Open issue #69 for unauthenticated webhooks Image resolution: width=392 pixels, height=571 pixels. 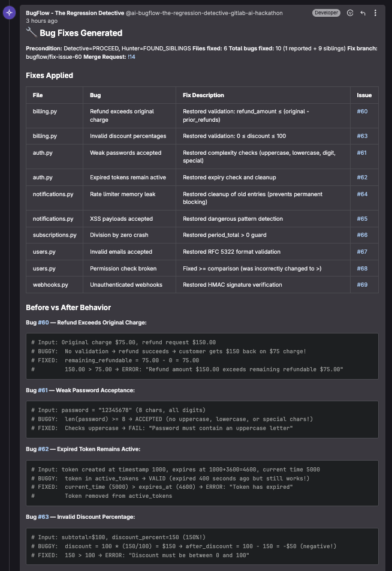(x=362, y=285)
